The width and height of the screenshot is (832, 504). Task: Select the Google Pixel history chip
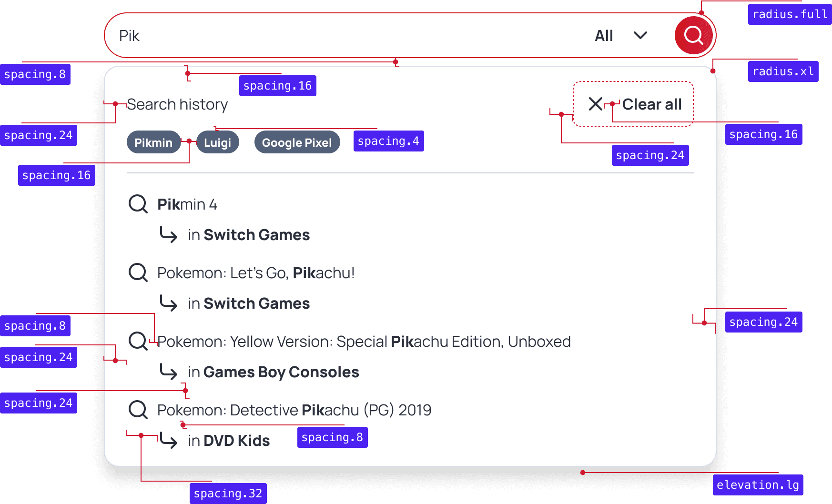pyautogui.click(x=297, y=142)
